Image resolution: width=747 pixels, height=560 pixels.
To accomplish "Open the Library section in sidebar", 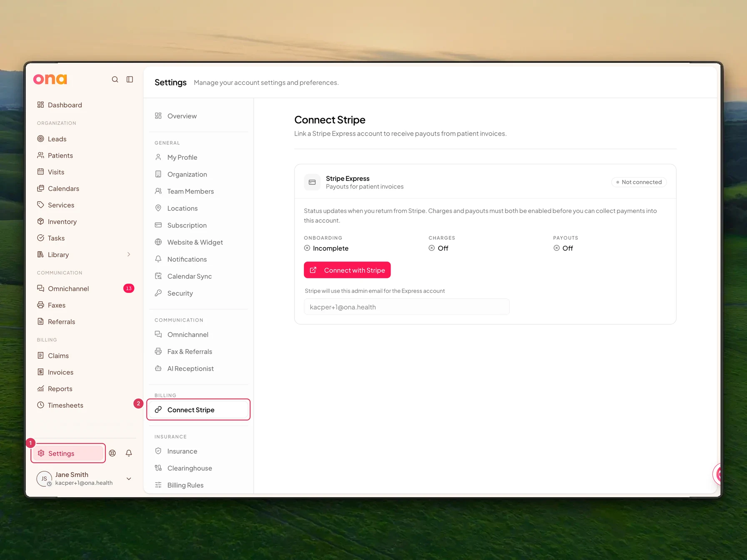I will click(x=85, y=255).
